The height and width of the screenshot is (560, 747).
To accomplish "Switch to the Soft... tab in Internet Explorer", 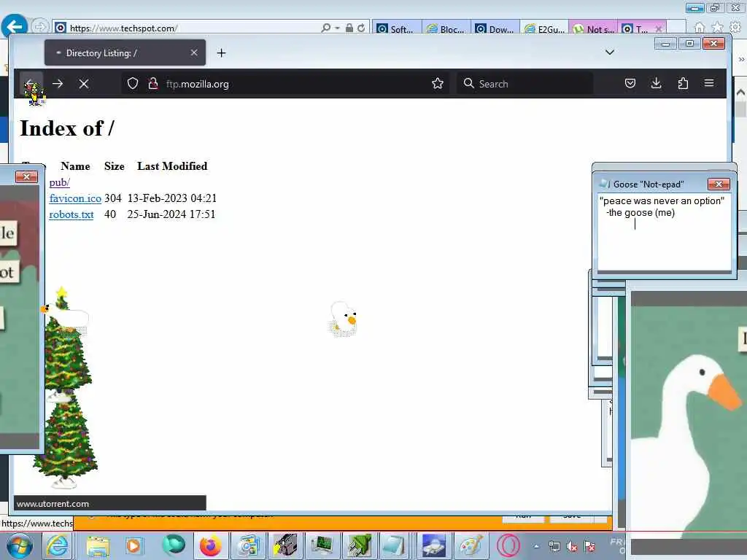I will (396, 28).
